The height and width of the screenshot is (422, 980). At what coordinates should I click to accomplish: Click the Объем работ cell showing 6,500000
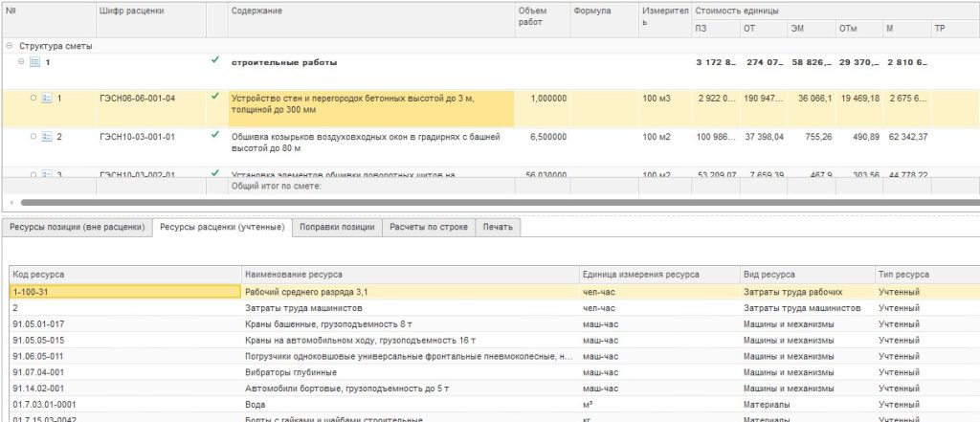click(x=543, y=137)
